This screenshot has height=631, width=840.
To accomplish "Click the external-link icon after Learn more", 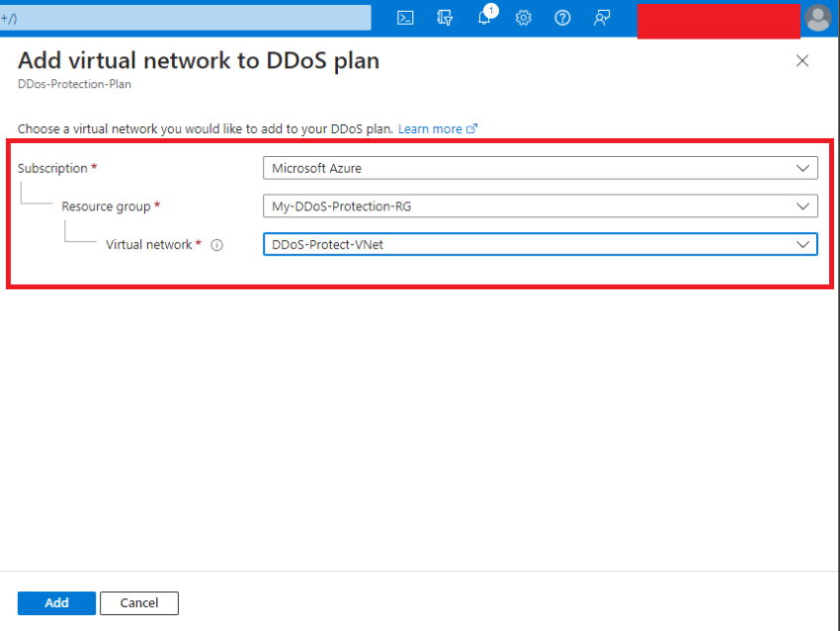I will (x=473, y=127).
